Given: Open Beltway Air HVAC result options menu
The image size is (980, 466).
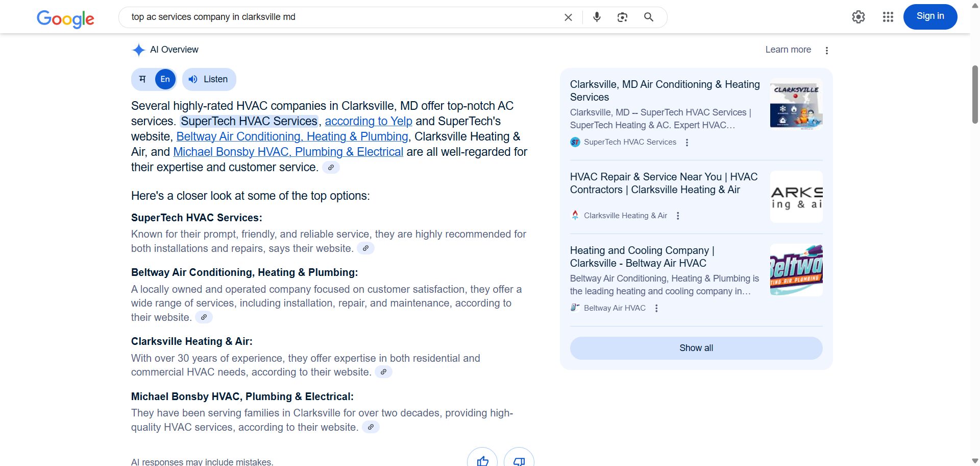Looking at the screenshot, I should [656, 308].
